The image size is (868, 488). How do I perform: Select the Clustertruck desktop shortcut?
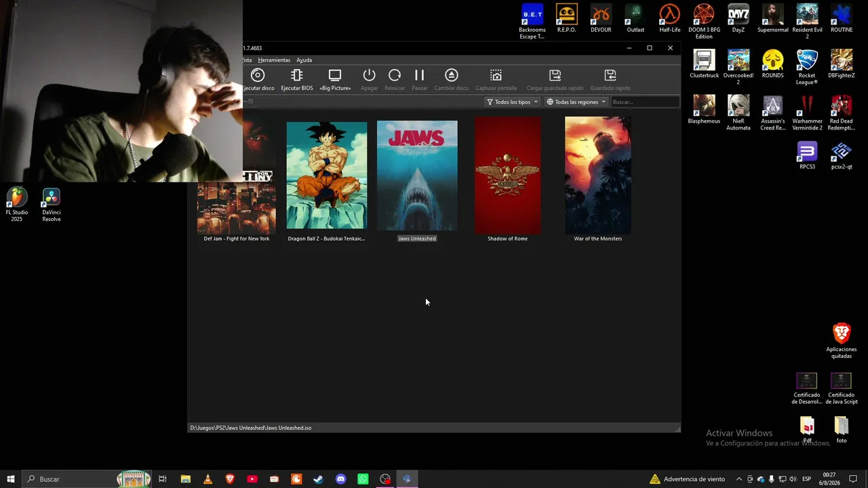(704, 64)
